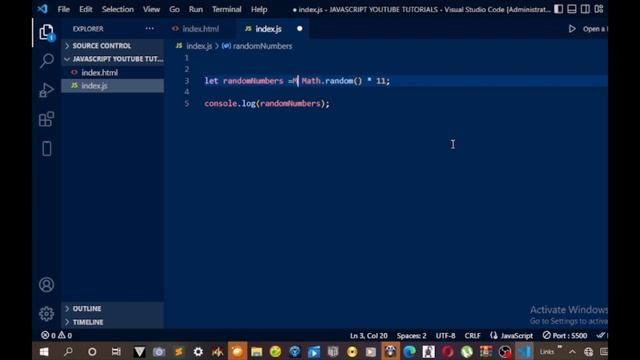
Task: Click line number 1 in gutter
Action: [187, 58]
